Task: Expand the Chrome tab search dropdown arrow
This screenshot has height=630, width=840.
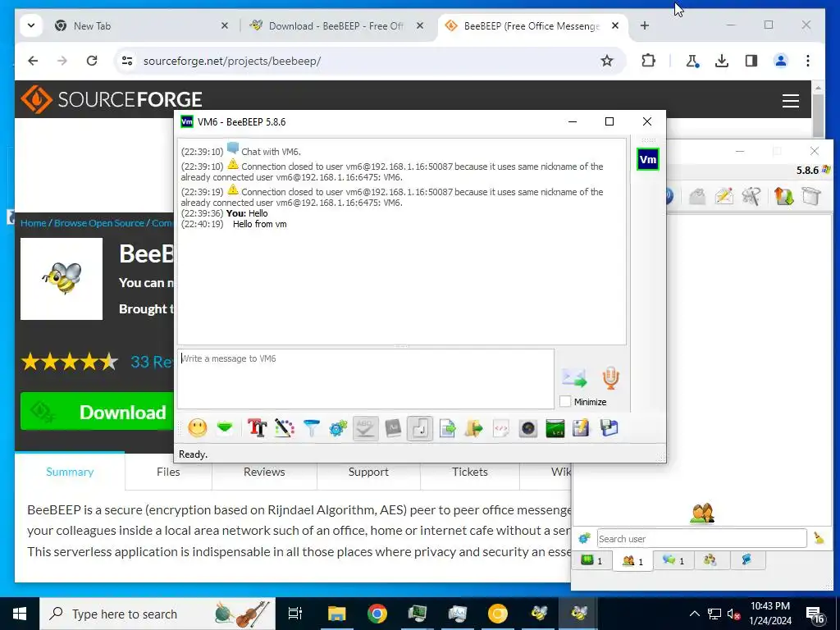Action: click(31, 25)
